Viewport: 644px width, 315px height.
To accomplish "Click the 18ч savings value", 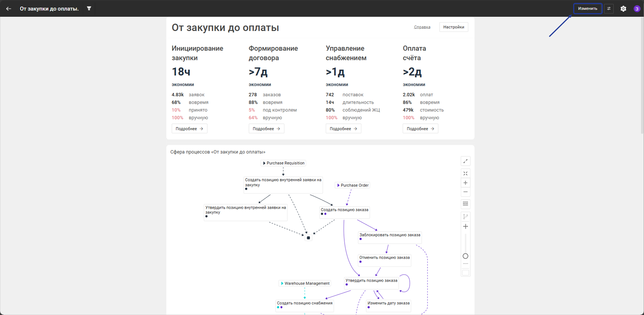I will click(x=181, y=72).
